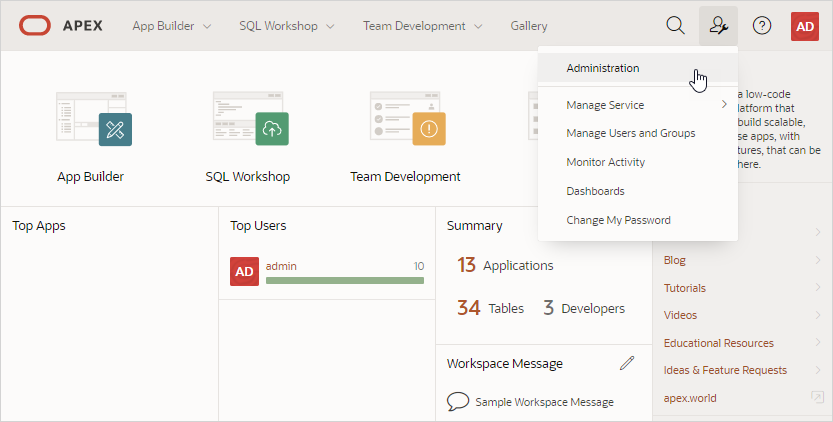The width and height of the screenshot is (833, 422).
Task: Open the Tutorials link
Action: pos(685,288)
